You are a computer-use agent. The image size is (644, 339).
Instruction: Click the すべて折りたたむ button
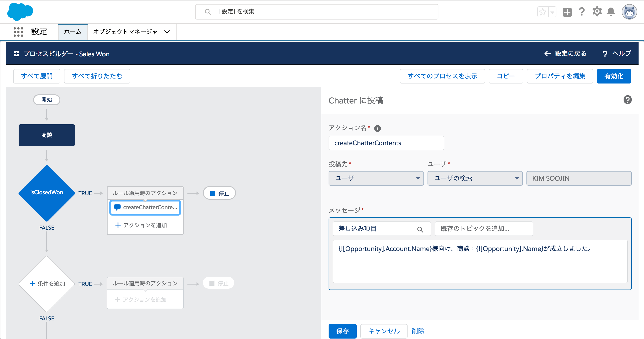[97, 76]
